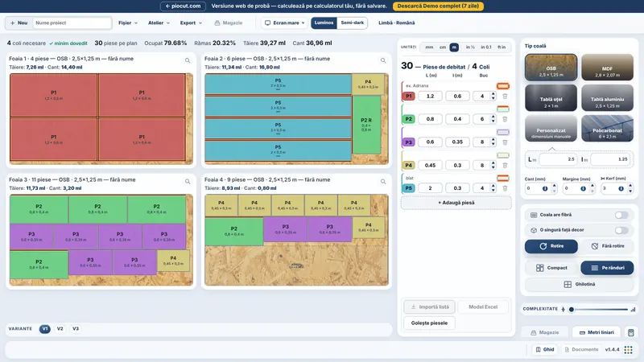This screenshot has height=362, width=644.
Task: Open Export dropdown menu
Action: point(191,23)
